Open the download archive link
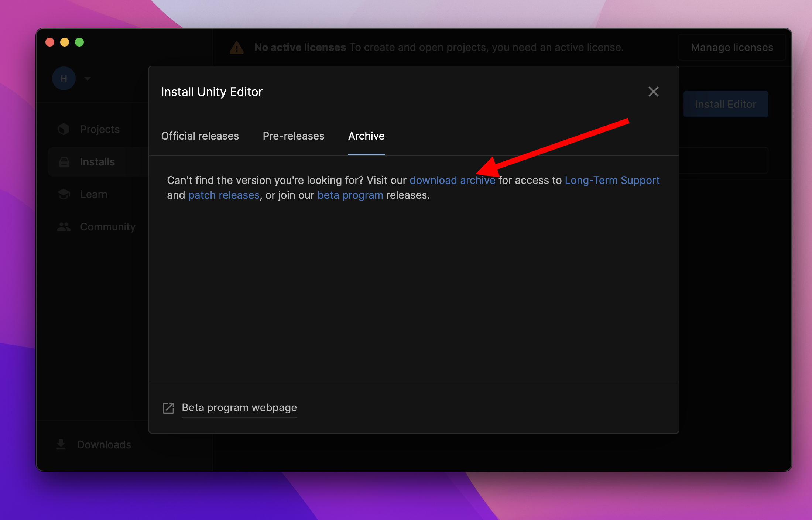This screenshot has height=520, width=812. click(452, 180)
